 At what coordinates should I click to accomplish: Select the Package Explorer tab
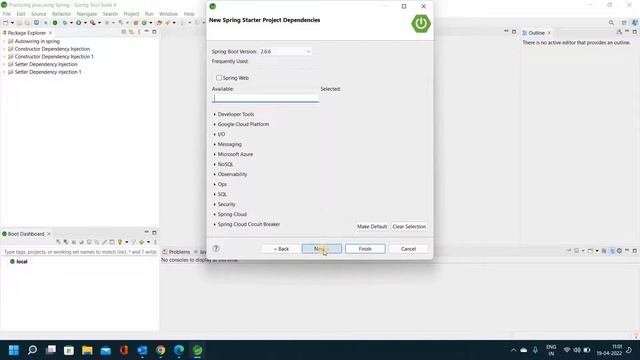tap(27, 33)
